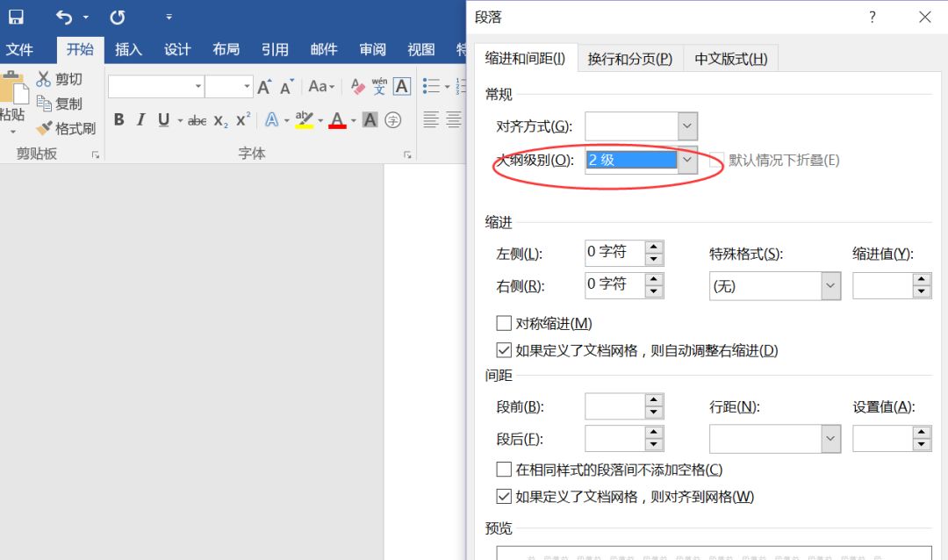The image size is (948, 560).
Task: Click the dialog help question mark
Action: tap(872, 17)
